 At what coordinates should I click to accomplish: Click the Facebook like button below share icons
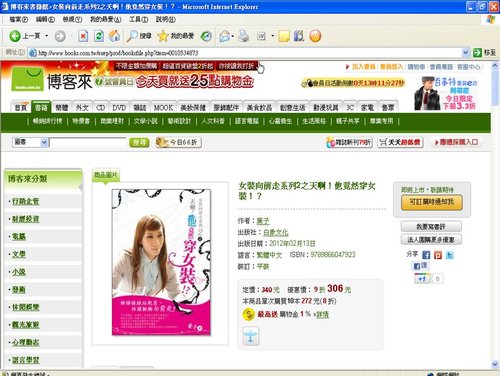click(420, 265)
